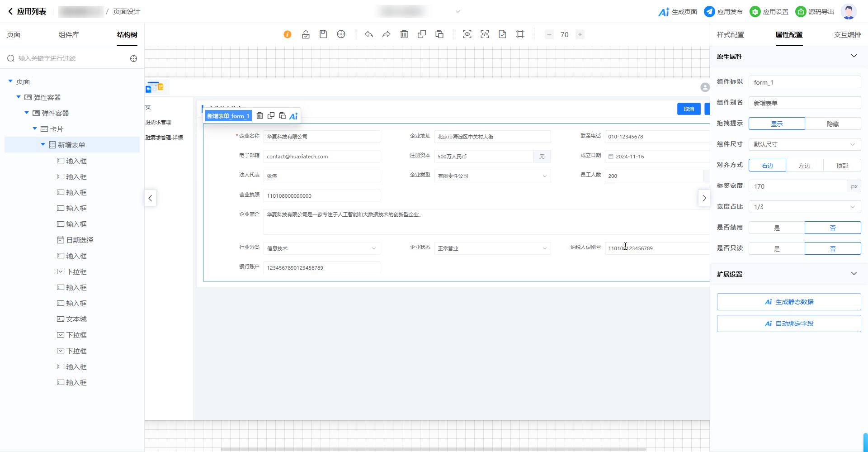Click the AI icon on the form_1 floating toolbar

coord(293,116)
